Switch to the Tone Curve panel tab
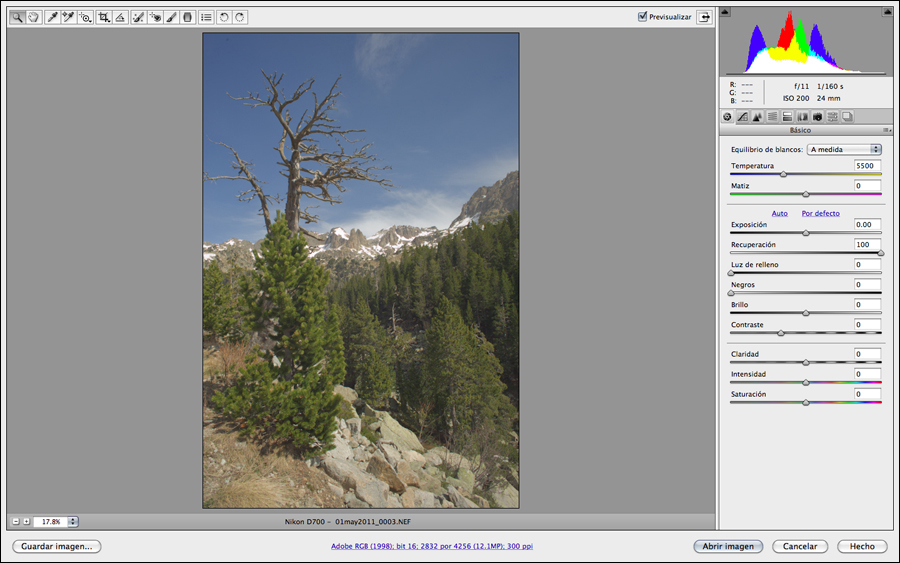Screen dimensions: 900x563 tap(742, 117)
